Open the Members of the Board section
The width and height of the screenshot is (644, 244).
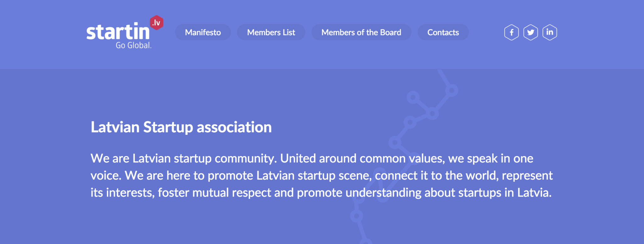(x=361, y=32)
